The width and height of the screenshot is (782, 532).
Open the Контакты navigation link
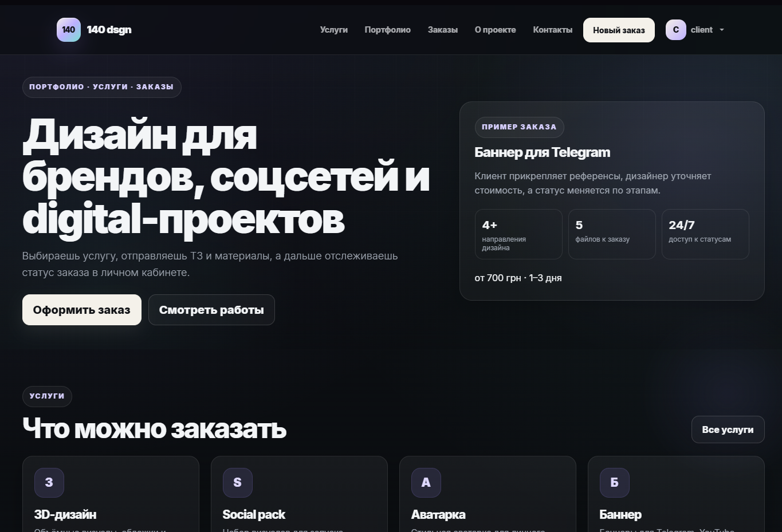pyautogui.click(x=553, y=30)
